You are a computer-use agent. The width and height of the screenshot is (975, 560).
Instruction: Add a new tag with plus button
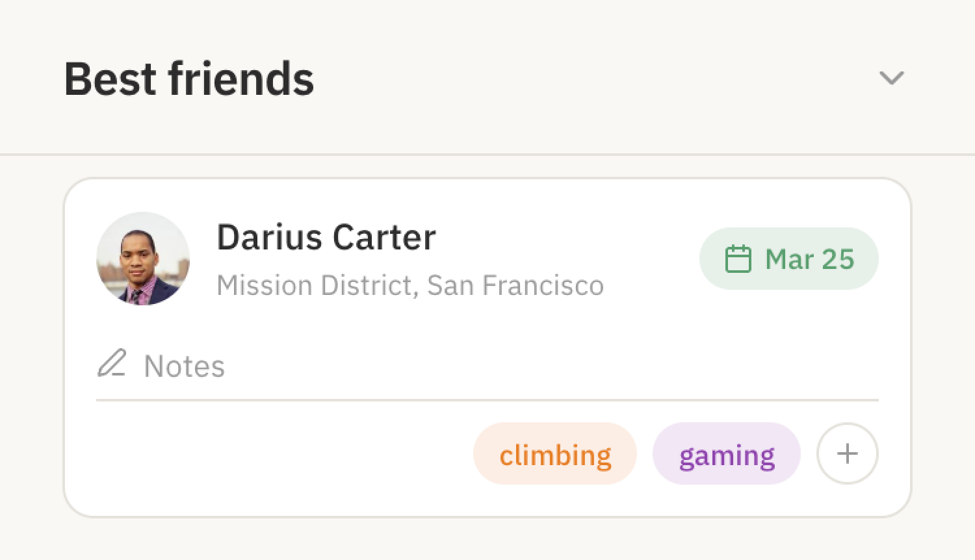point(847,453)
